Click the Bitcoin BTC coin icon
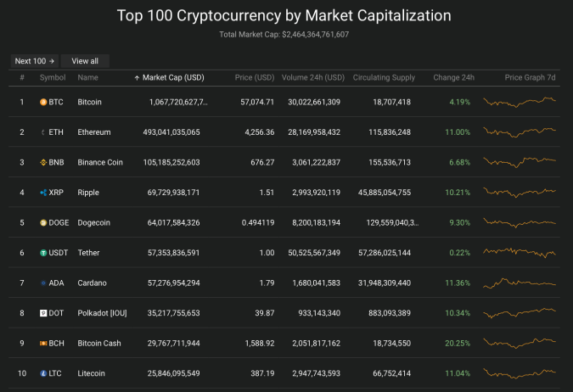 (43, 102)
